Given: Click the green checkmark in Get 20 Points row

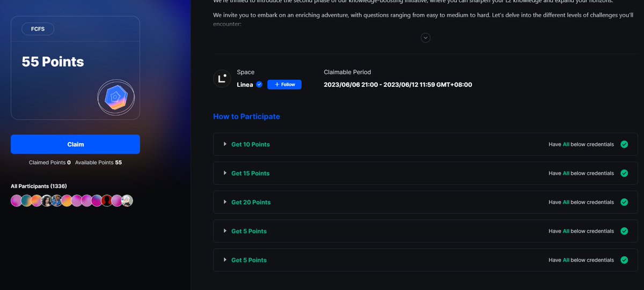Looking at the screenshot, I should pos(624,202).
